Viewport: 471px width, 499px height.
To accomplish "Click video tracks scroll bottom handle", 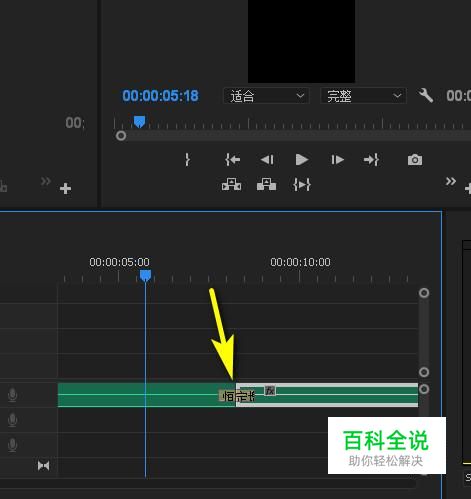I will tap(424, 372).
